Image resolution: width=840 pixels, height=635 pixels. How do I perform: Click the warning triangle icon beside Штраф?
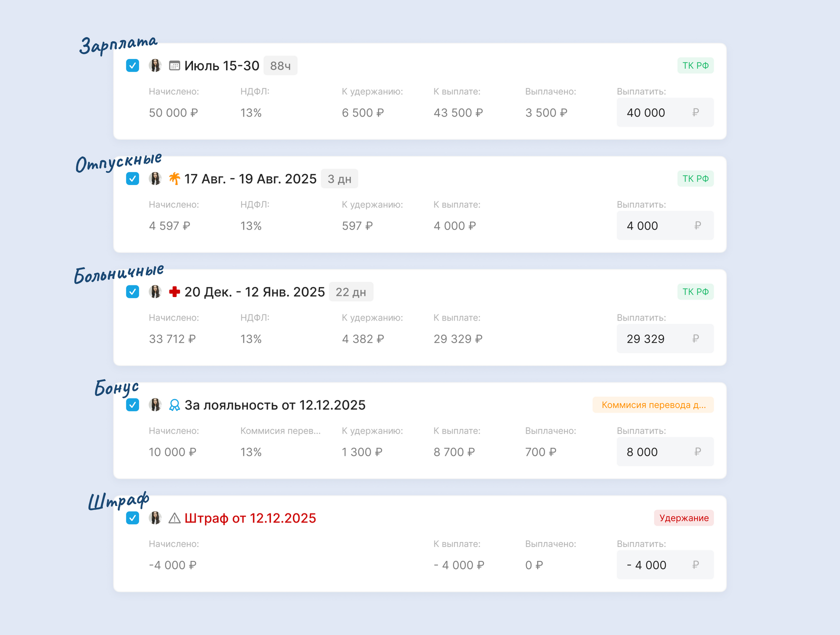click(174, 518)
